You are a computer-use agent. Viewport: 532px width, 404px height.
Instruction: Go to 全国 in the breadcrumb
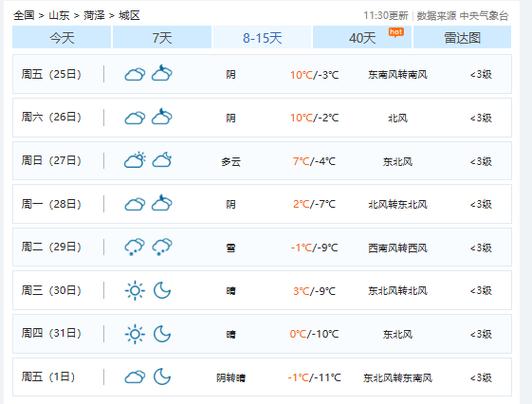(24, 15)
